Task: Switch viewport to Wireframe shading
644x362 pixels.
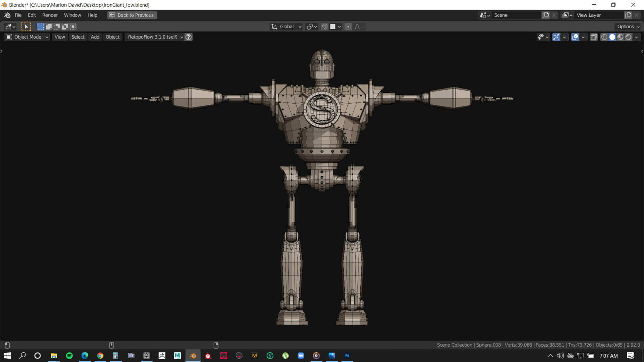Action: tap(603, 37)
